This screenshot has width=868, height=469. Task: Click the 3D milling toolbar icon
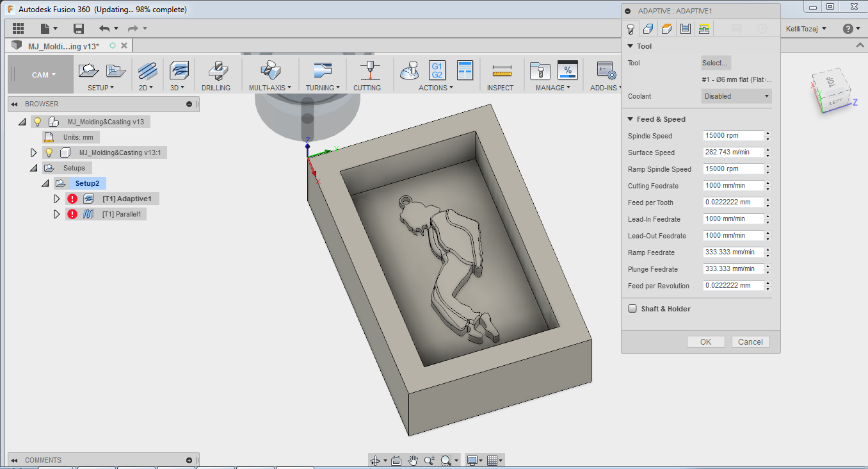[179, 70]
